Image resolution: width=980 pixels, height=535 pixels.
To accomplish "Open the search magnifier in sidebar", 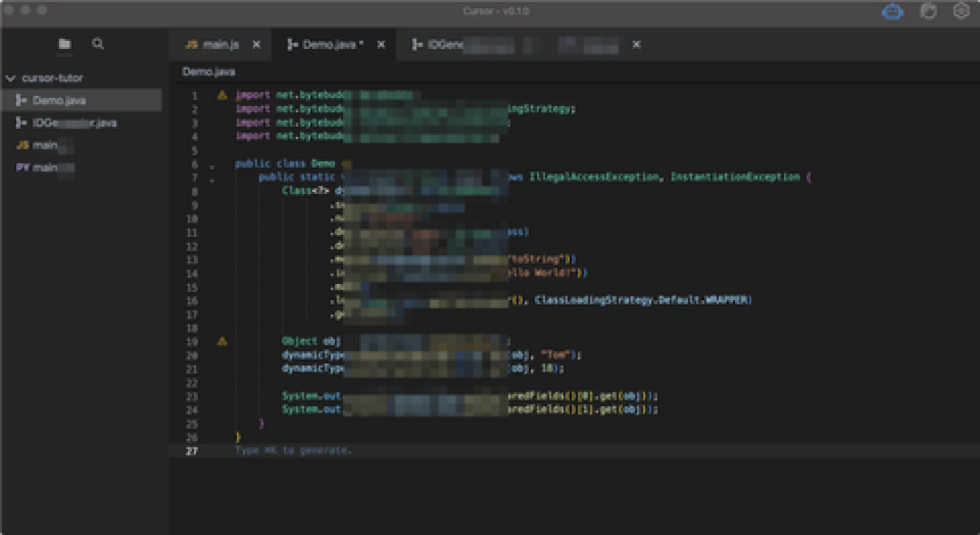I will [97, 44].
